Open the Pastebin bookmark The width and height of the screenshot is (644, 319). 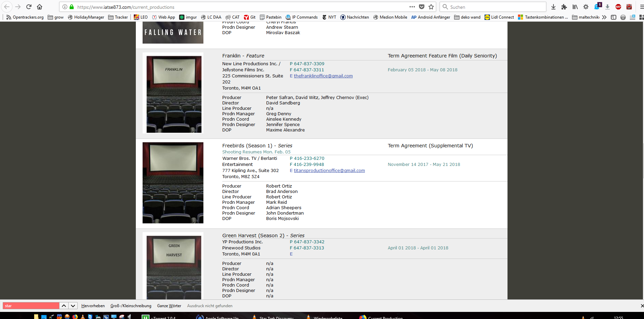click(x=271, y=17)
